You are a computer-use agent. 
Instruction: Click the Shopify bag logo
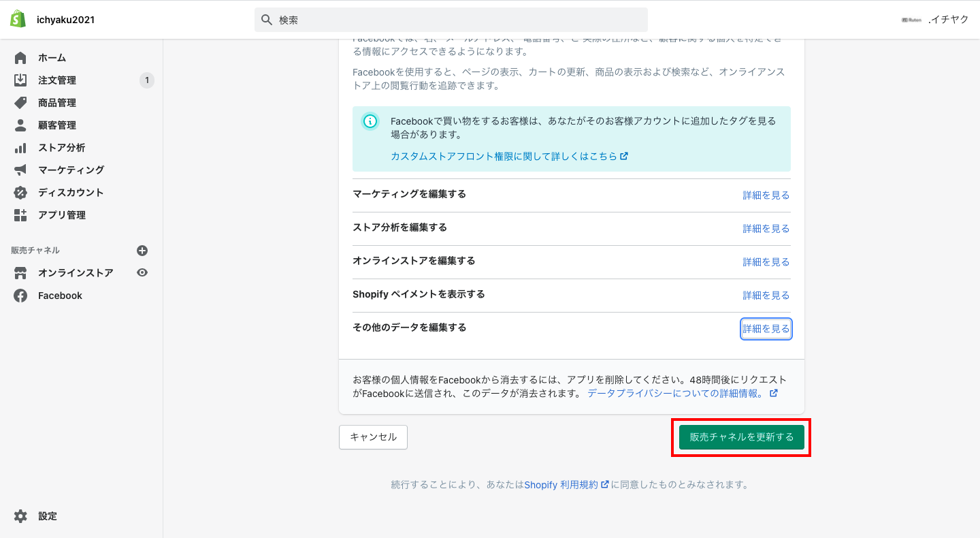click(18, 19)
